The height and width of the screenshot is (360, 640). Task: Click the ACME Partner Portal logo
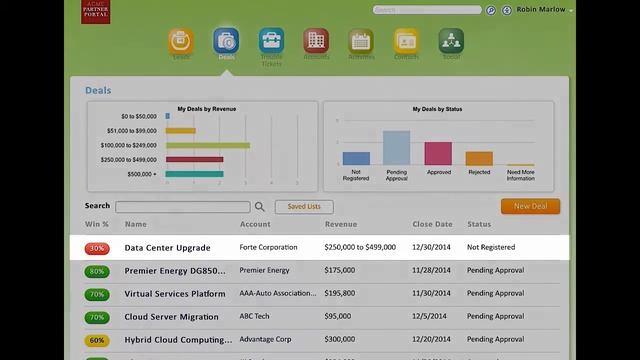click(96, 12)
